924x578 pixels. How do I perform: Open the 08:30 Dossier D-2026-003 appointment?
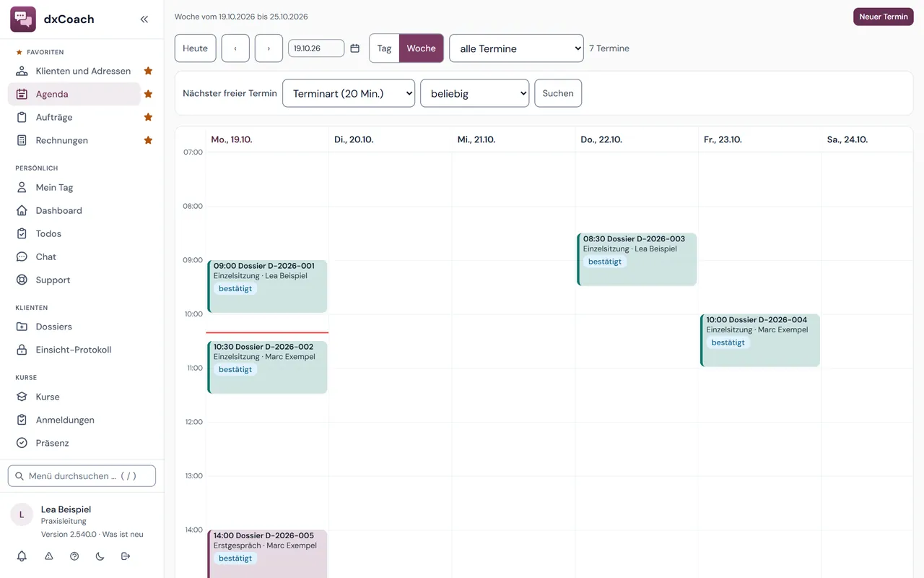pos(637,259)
